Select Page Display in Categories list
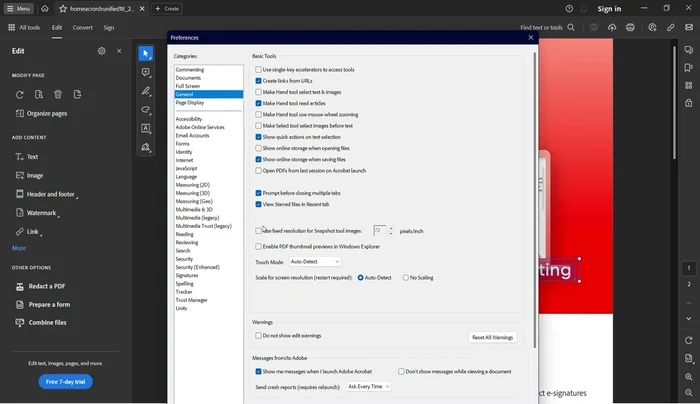Screen dimensions: 700x404 [190, 102]
